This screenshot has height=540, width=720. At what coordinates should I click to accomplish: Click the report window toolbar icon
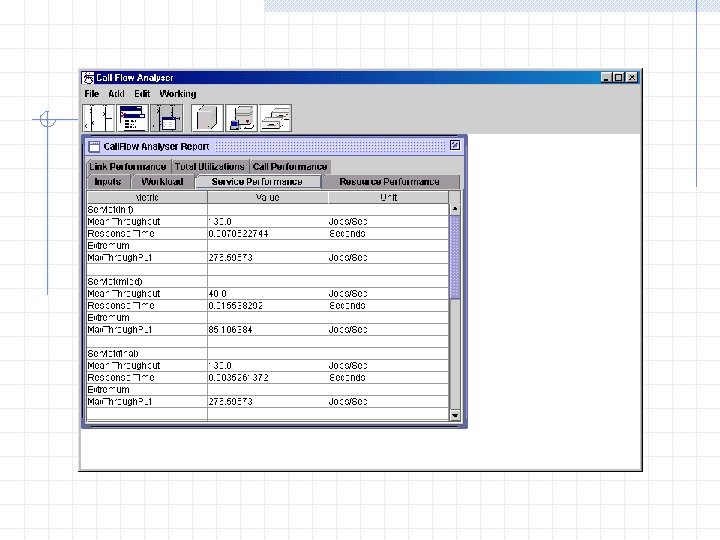(133, 118)
